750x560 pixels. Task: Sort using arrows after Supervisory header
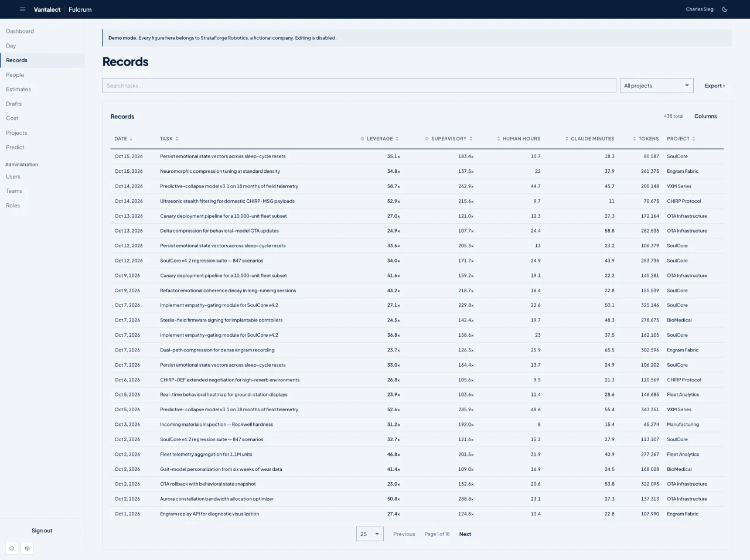click(x=471, y=139)
